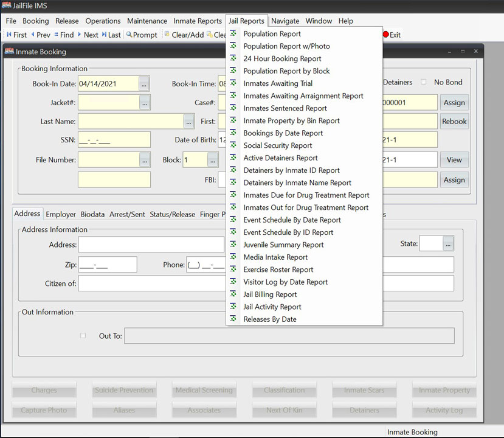Viewport: 504px width, 438px height.
Task: Click the icon beside Detainers by Inmate ID Report
Action: point(233,170)
